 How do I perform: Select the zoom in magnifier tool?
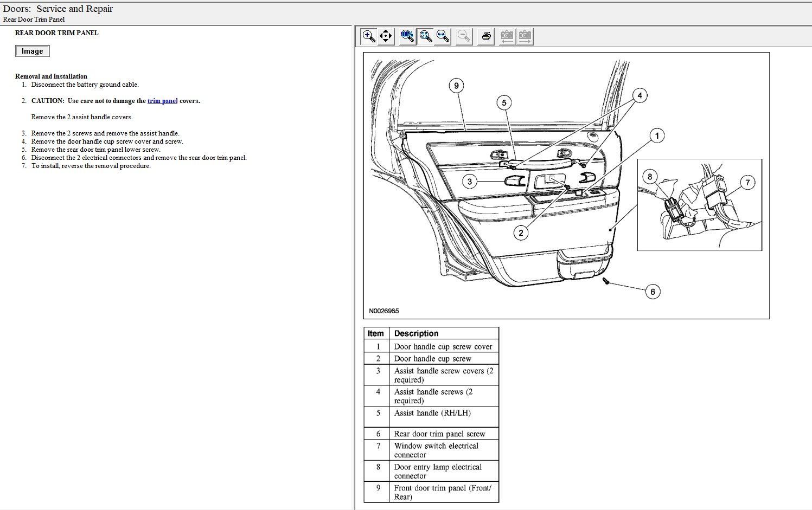(x=369, y=36)
